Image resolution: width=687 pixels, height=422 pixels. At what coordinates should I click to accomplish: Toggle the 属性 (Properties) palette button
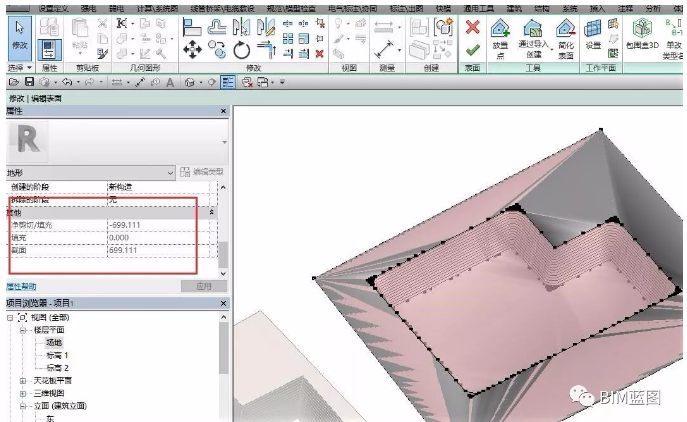tap(49, 50)
